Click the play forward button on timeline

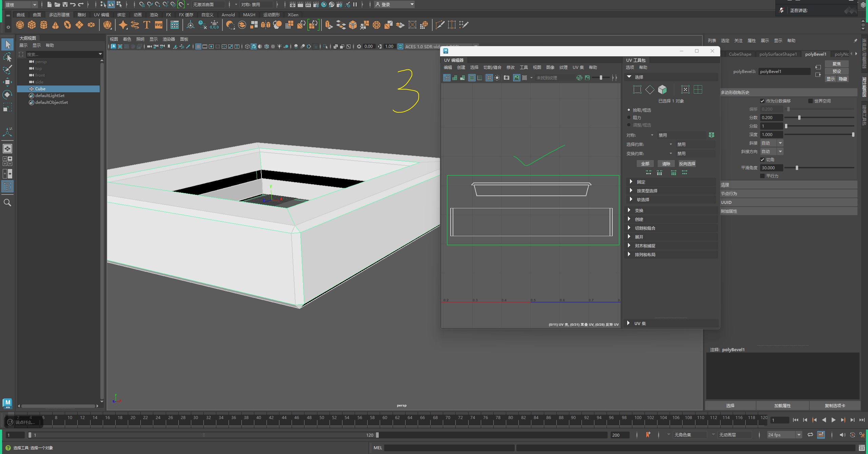[x=833, y=420]
